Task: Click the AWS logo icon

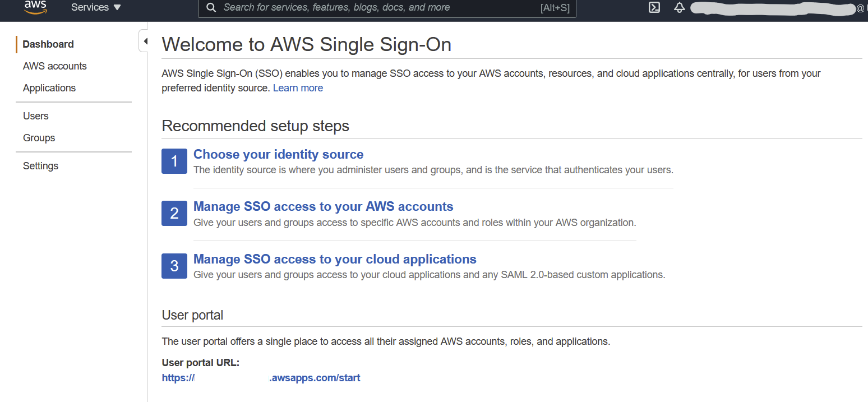Action: coord(35,7)
